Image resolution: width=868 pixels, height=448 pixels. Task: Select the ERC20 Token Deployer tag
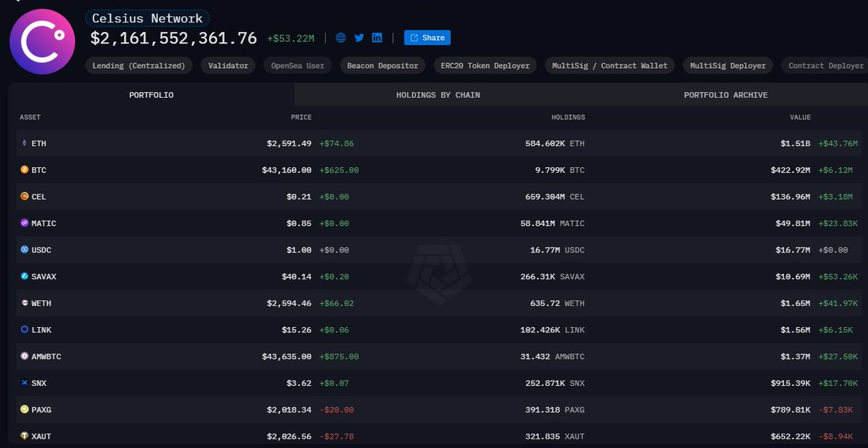pos(485,65)
